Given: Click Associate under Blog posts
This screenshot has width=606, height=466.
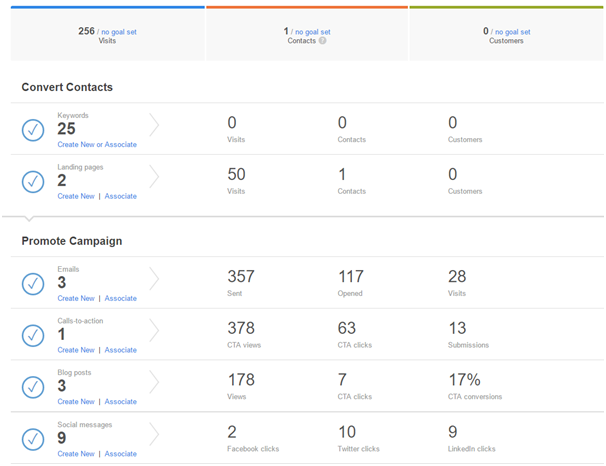Looking at the screenshot, I should [121, 402].
